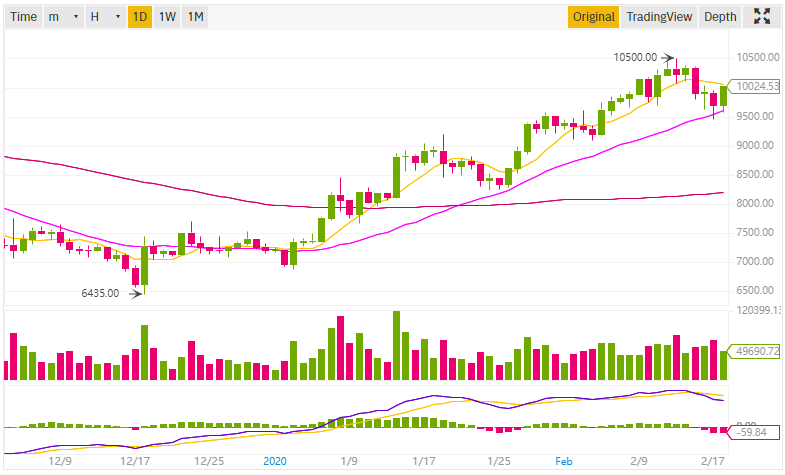Click the 12/17 date axis label
The image size is (785, 475).
pos(134,462)
